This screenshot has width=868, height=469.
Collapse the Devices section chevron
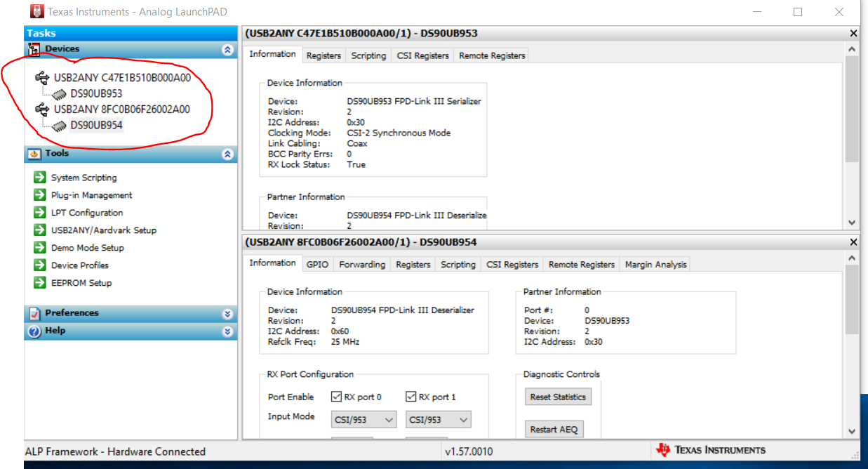227,50
